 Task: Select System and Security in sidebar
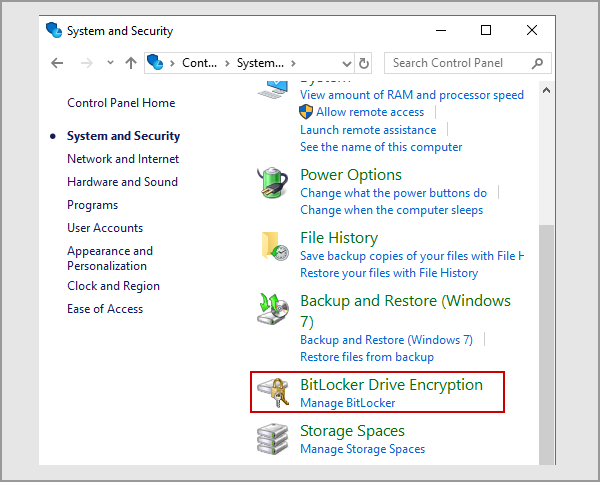coord(124,136)
